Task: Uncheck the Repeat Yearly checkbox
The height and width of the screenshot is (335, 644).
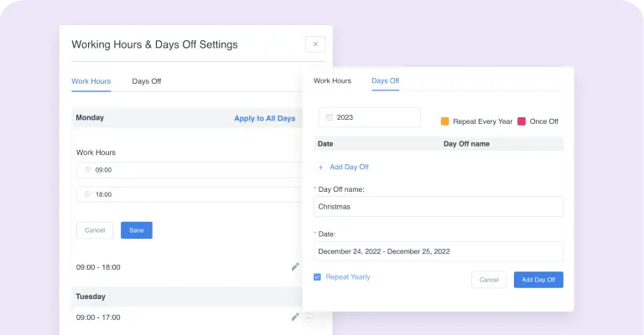Action: (x=317, y=277)
